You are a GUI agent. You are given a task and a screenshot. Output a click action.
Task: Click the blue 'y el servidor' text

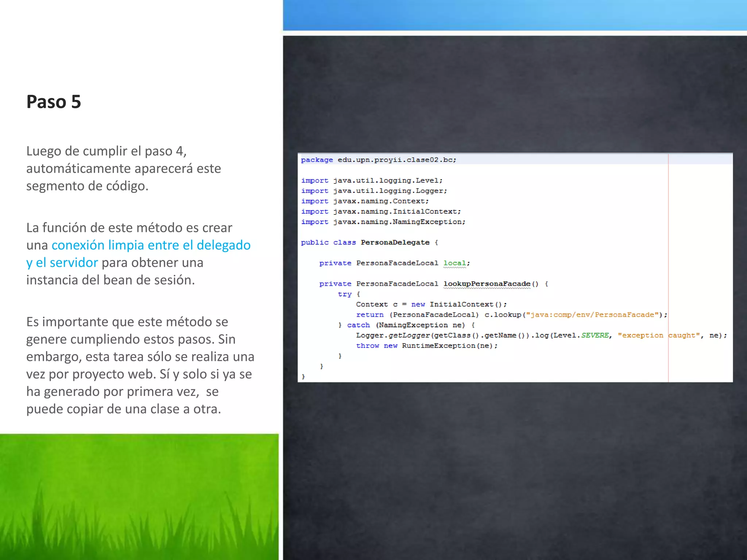pyautogui.click(x=62, y=262)
